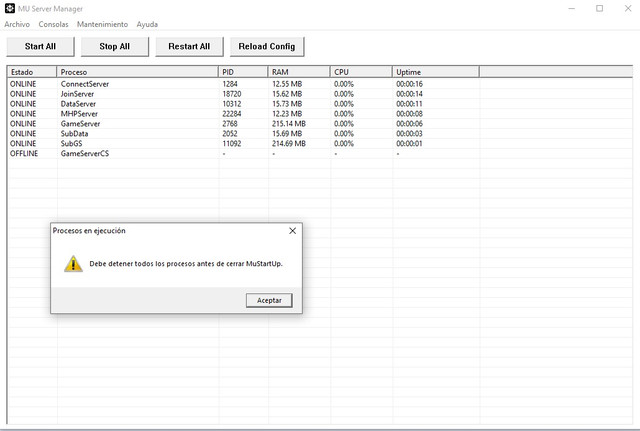Image resolution: width=640 pixels, height=431 pixels.
Task: Click PID value 2052
Action: (x=230, y=134)
